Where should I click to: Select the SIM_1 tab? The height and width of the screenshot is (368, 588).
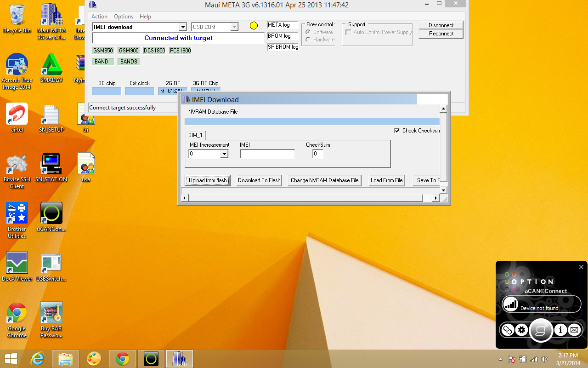(195, 135)
